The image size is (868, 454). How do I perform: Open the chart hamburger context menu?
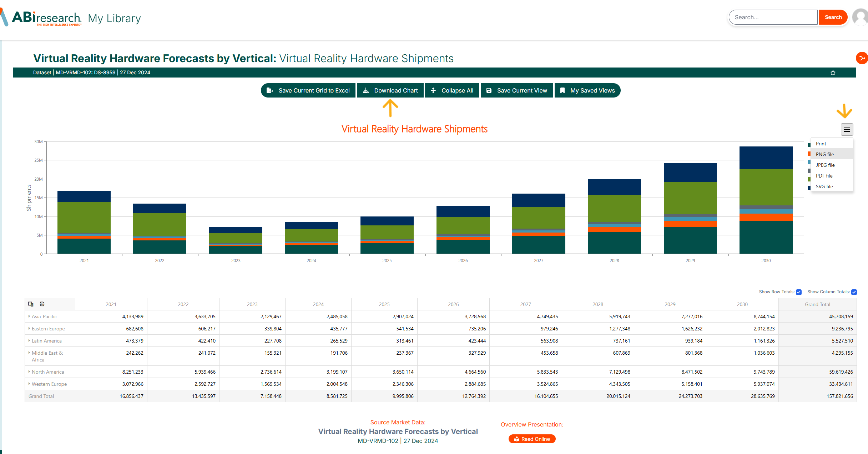[x=847, y=129]
